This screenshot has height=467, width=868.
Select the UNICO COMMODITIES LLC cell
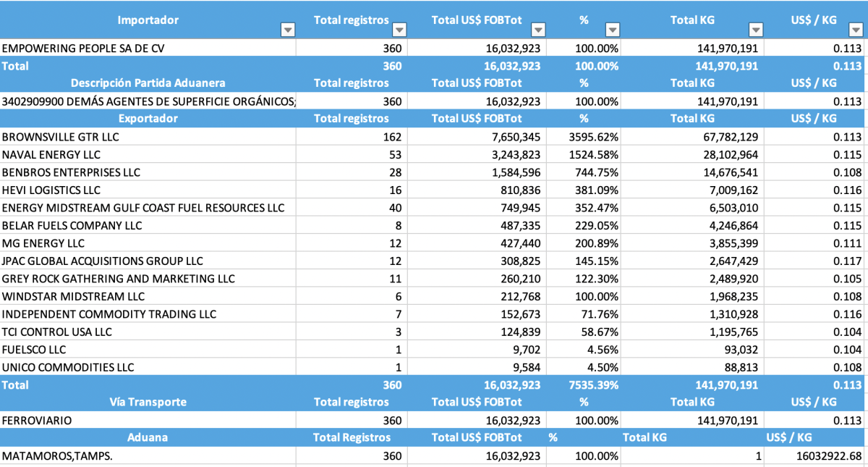coord(148,368)
